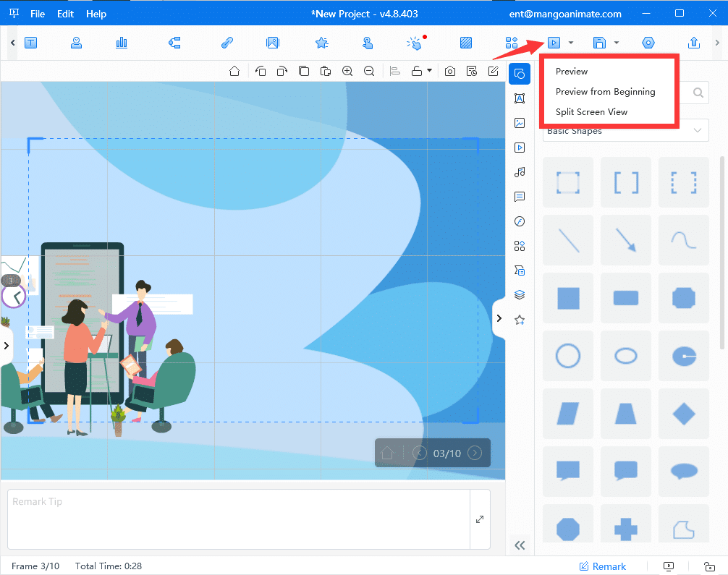Open the Edit menu
This screenshot has width=728, height=575.
tap(65, 14)
